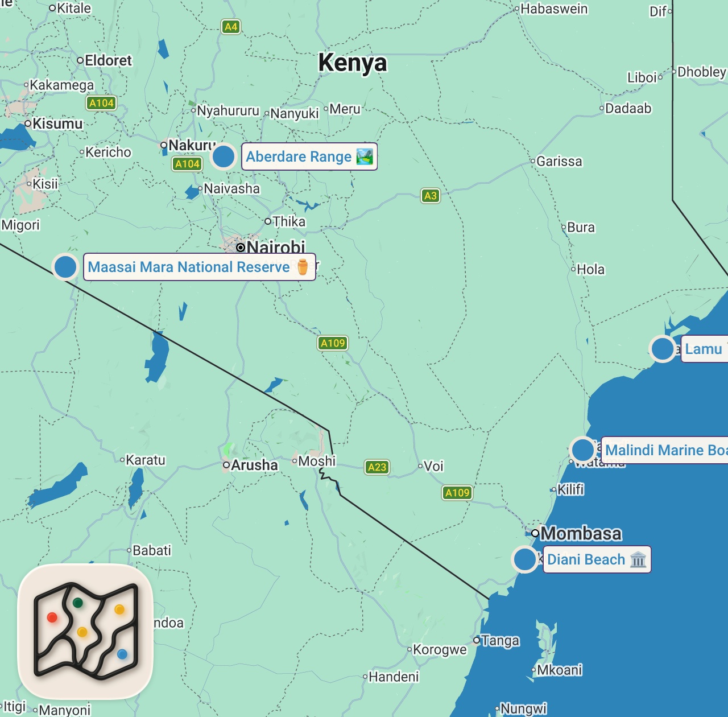
Task: Select the Diani Beach map pin
Action: [525, 559]
